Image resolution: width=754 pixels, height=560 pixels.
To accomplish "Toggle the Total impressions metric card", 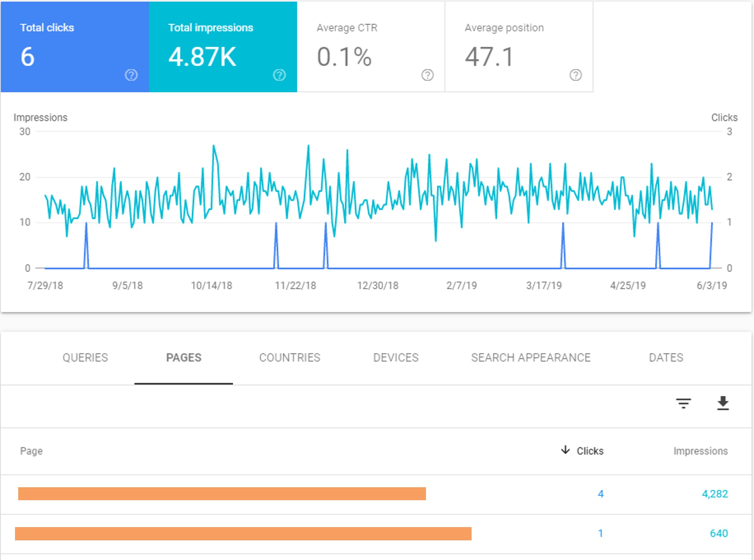I will coord(223,47).
